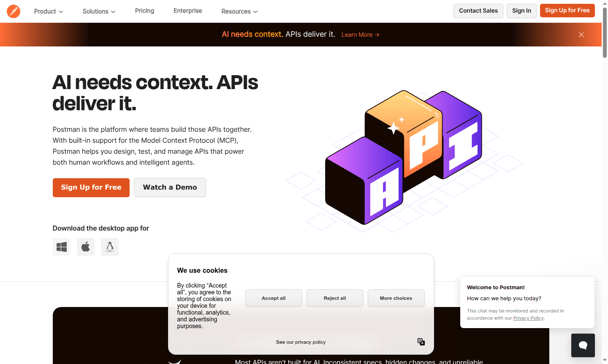Open the chat bubble widget

pyautogui.click(x=583, y=345)
